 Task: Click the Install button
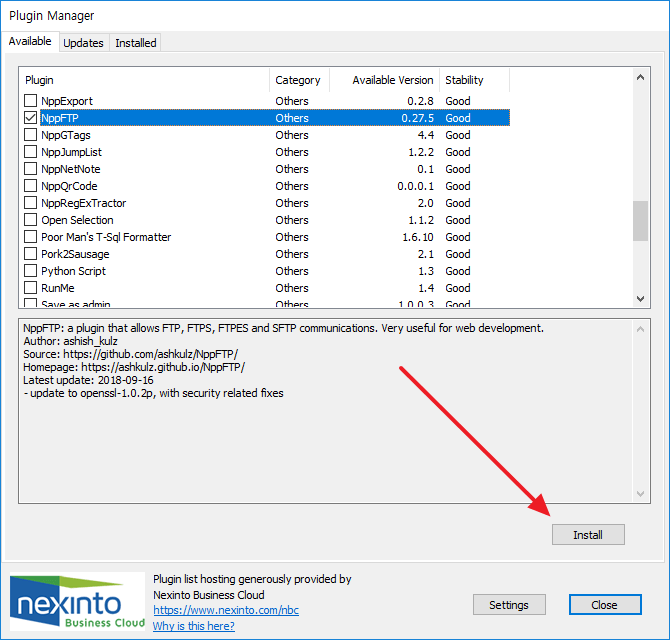tap(588, 534)
